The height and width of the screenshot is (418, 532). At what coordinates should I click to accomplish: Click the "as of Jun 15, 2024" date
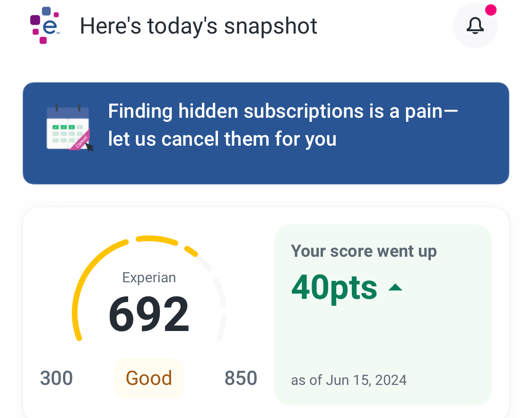click(349, 380)
